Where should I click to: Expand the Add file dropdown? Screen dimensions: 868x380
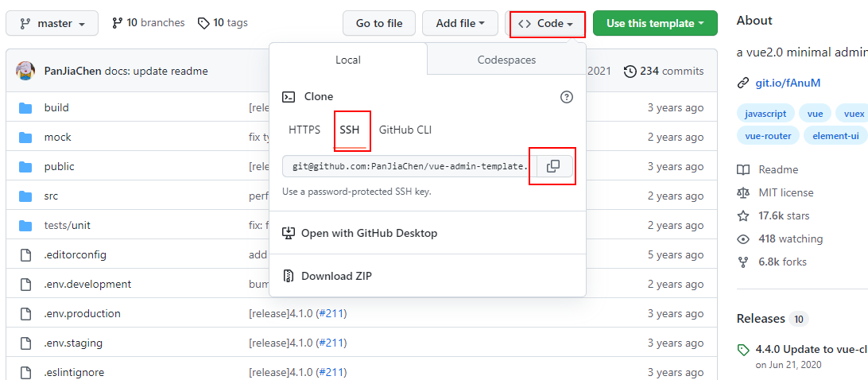tap(460, 24)
